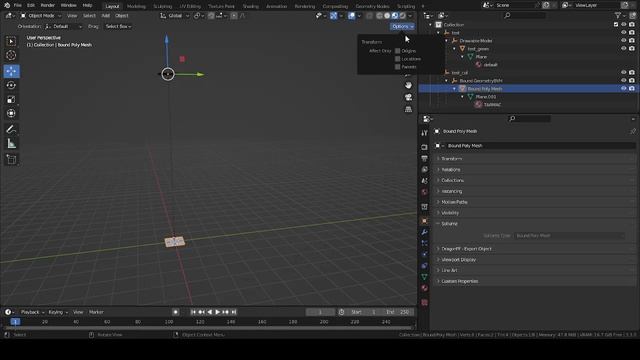Screen dimensions: 640x360
Task: Disable render camera for Bound Geometry BVH
Action: coord(632,80)
